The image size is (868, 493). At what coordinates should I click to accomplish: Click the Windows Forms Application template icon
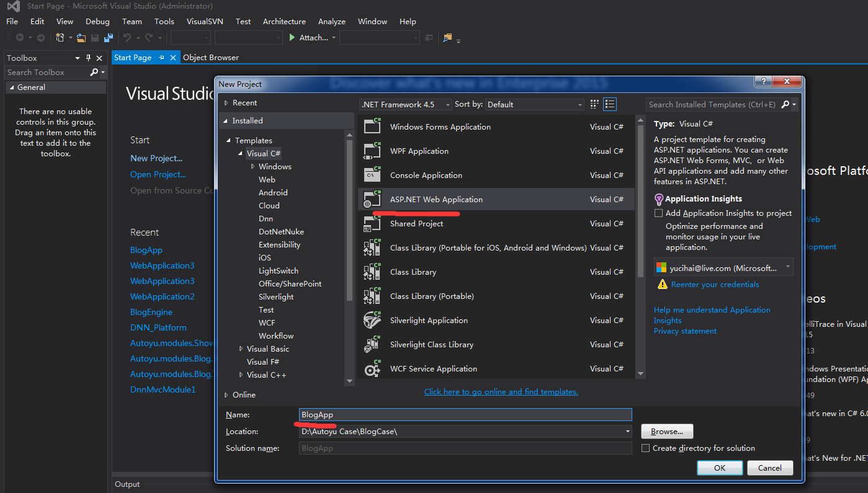pyautogui.click(x=372, y=127)
